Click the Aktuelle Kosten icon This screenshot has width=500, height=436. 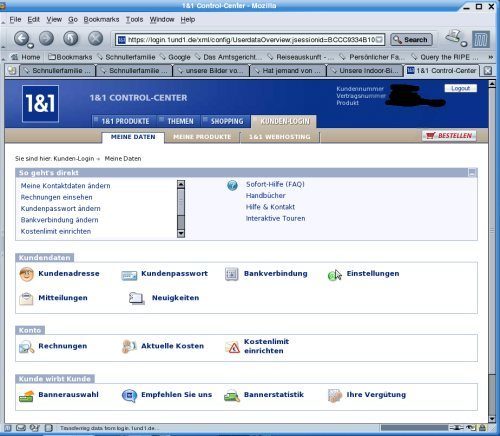[129, 347]
